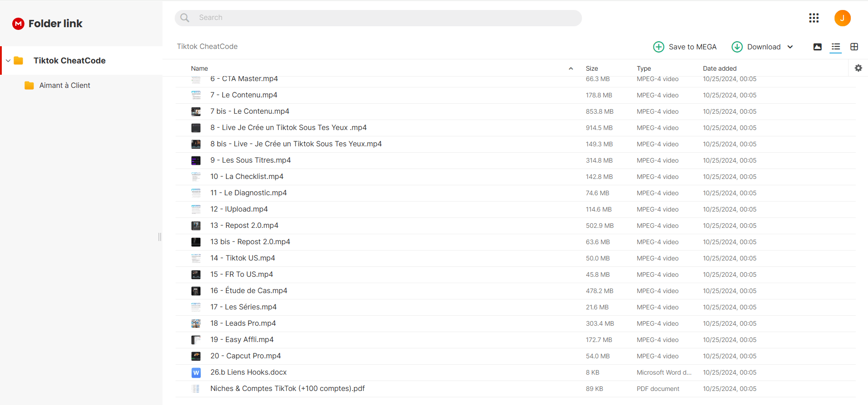Screen dimensions: 868x405
Task: Open the media gallery view icon
Action: pos(817,47)
